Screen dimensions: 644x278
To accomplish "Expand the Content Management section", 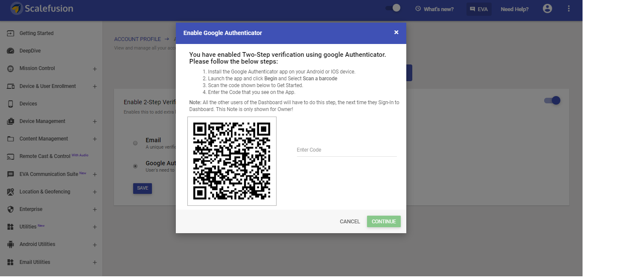I will click(95, 139).
